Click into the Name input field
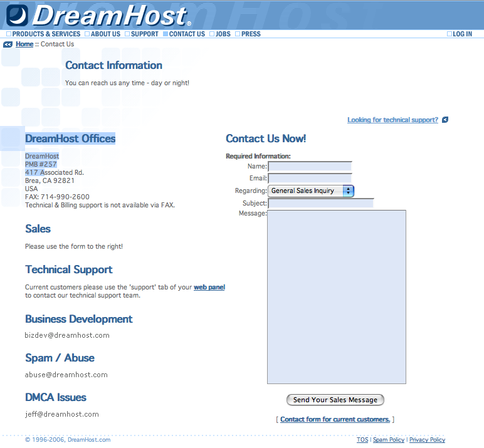The height and width of the screenshot is (448, 484). coord(310,167)
